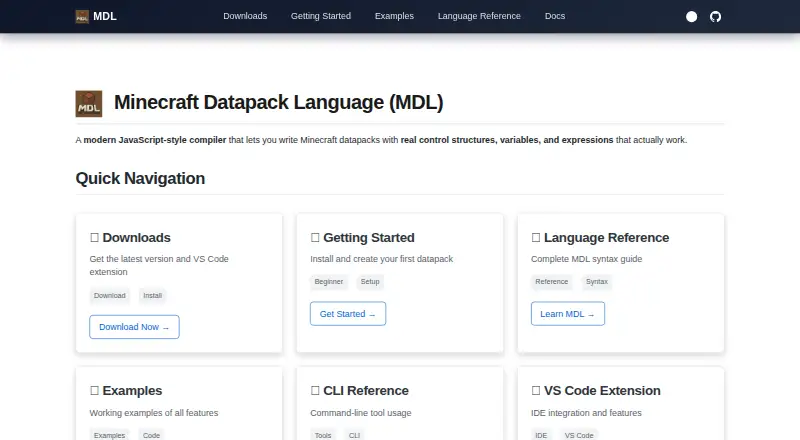Select Language Reference in top navigation
The image size is (800, 440).
[x=479, y=16]
